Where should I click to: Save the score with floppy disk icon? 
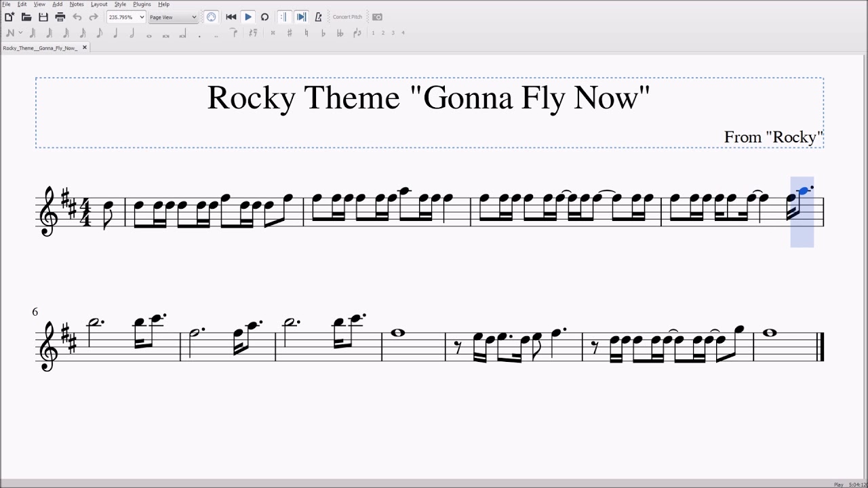[x=43, y=17]
